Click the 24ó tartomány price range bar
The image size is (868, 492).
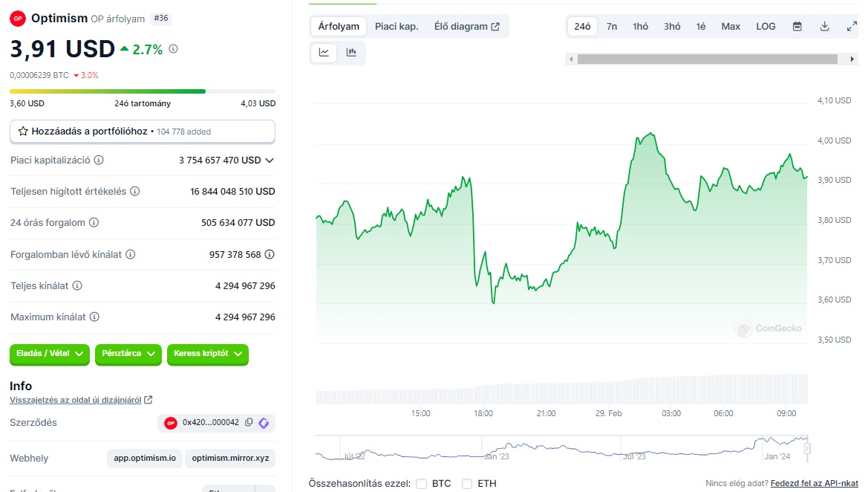click(x=143, y=91)
